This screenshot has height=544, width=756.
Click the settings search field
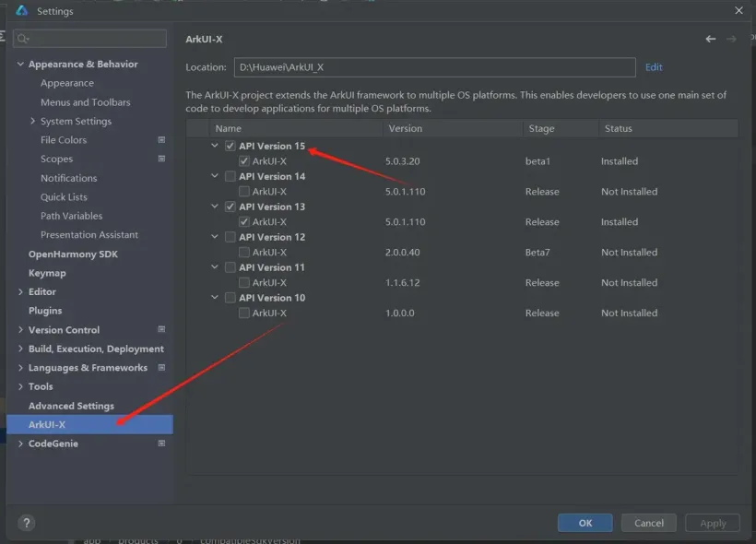click(90, 39)
